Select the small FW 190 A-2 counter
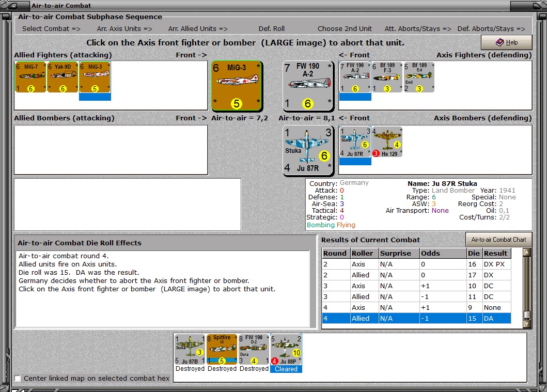This screenshot has width=547, height=392. (355, 77)
